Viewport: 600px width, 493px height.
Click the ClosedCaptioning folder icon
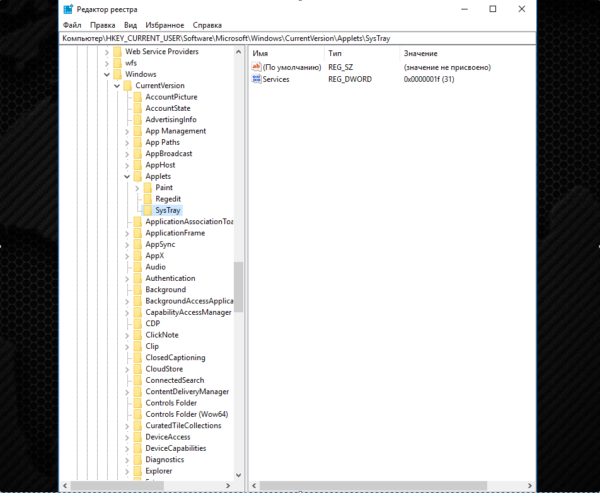pos(137,358)
